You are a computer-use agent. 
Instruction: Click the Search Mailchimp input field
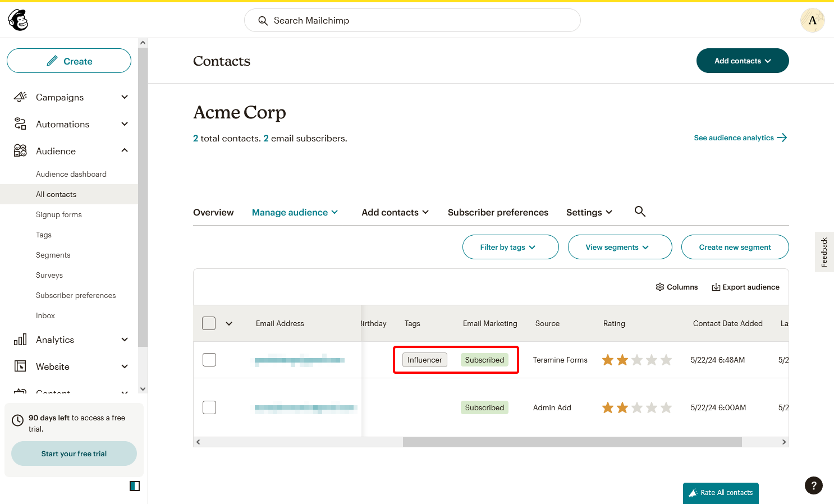point(413,20)
